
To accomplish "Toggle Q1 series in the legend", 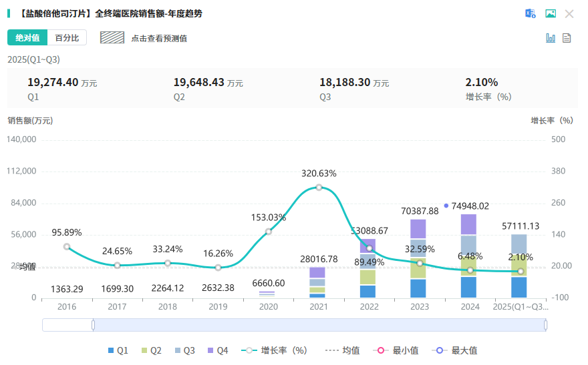I will (118, 350).
